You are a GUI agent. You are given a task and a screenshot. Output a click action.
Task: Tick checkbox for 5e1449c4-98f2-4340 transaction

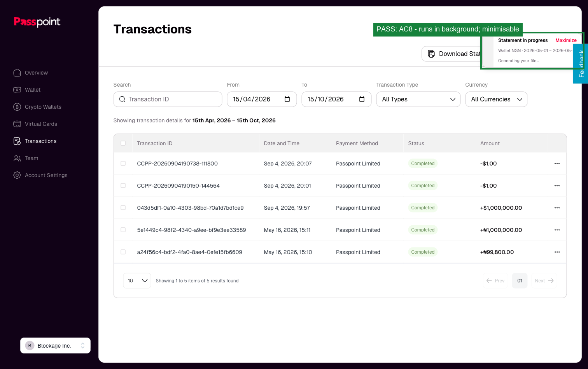click(x=123, y=230)
